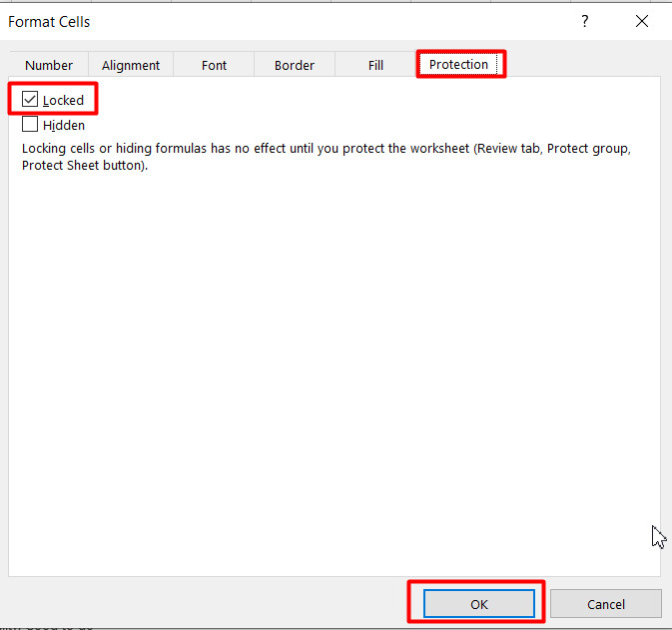
Task: Click the checkmark inside the Locked box
Action: click(30, 99)
